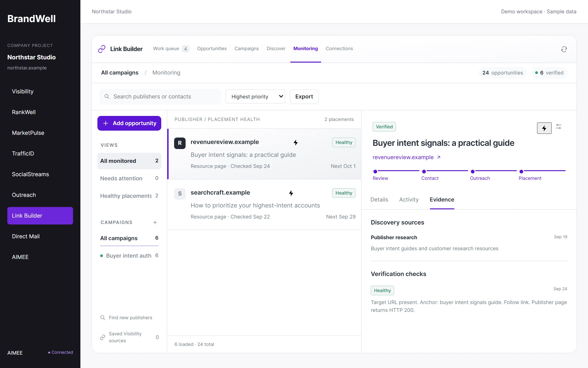
Task: Click the Add opportunity button
Action: [129, 123]
